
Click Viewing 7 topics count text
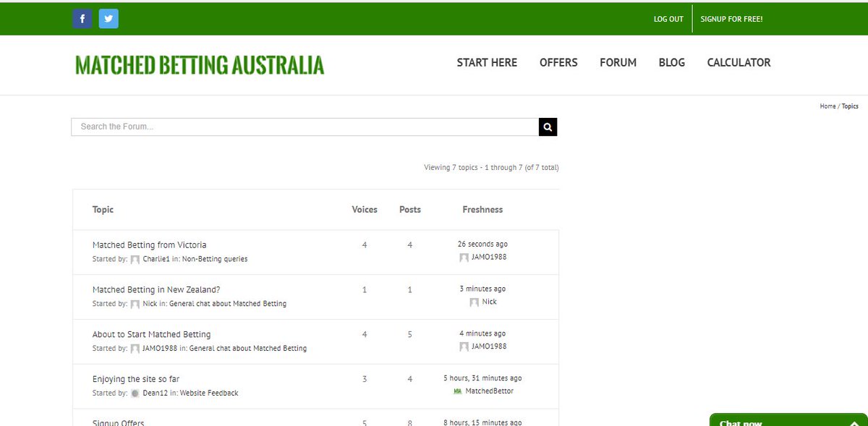491,168
